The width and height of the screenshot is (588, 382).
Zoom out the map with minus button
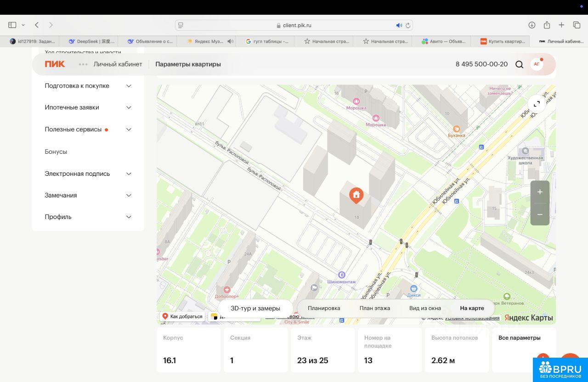tap(540, 214)
